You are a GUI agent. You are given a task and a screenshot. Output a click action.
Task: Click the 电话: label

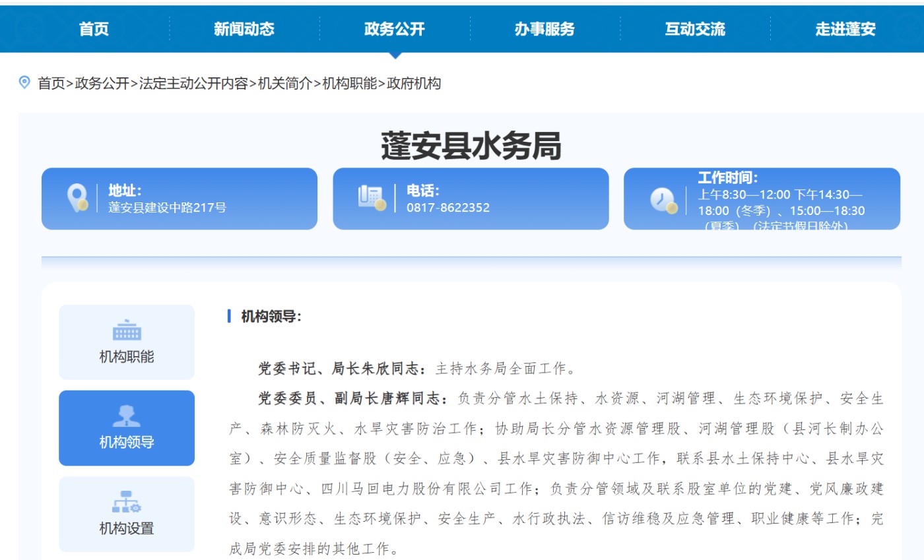pyautogui.click(x=423, y=191)
